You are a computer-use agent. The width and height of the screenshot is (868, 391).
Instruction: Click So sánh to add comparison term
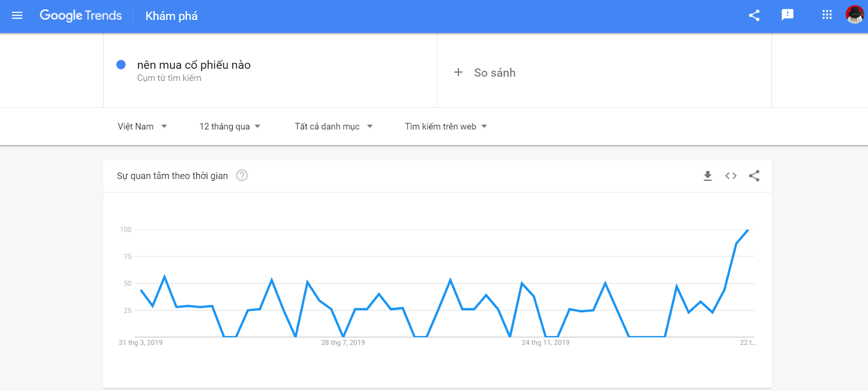click(x=495, y=73)
